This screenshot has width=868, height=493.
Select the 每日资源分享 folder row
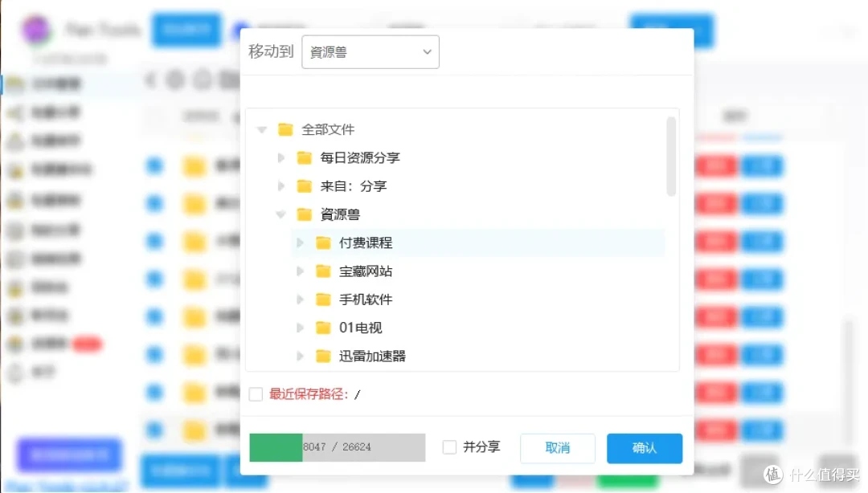[468, 157]
